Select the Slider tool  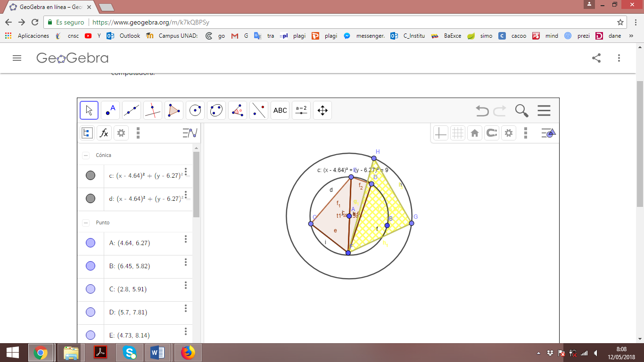point(301,110)
